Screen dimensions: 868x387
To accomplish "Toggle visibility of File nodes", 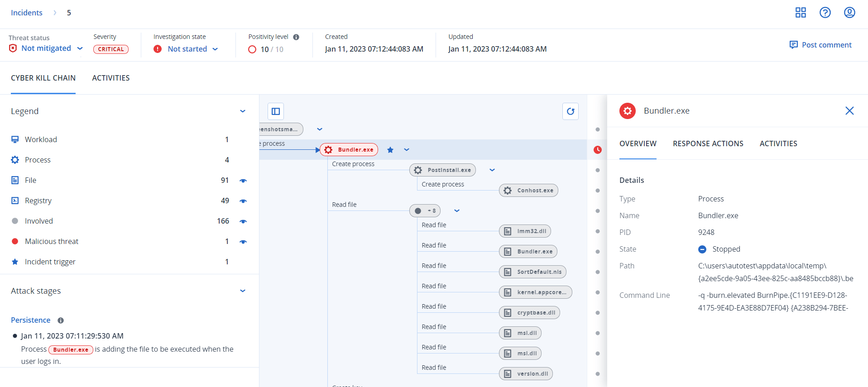I will pos(243,181).
